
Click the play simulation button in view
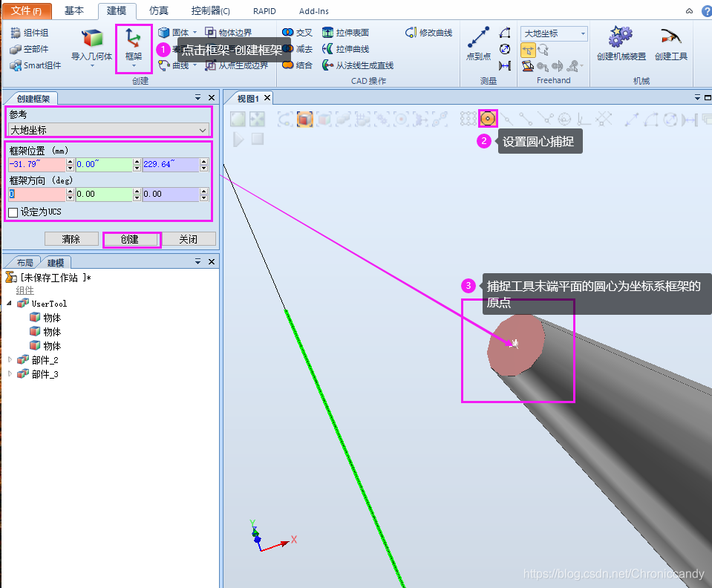[238, 139]
